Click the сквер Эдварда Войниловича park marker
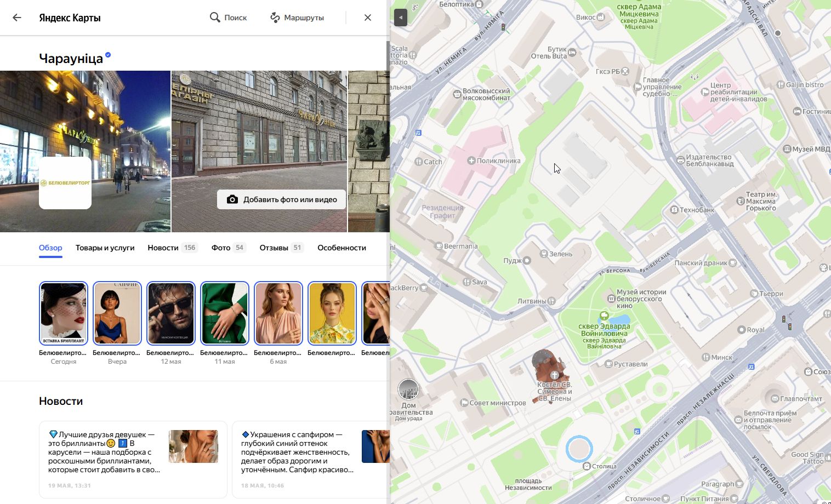Image resolution: width=831 pixels, height=504 pixels. 604,316
